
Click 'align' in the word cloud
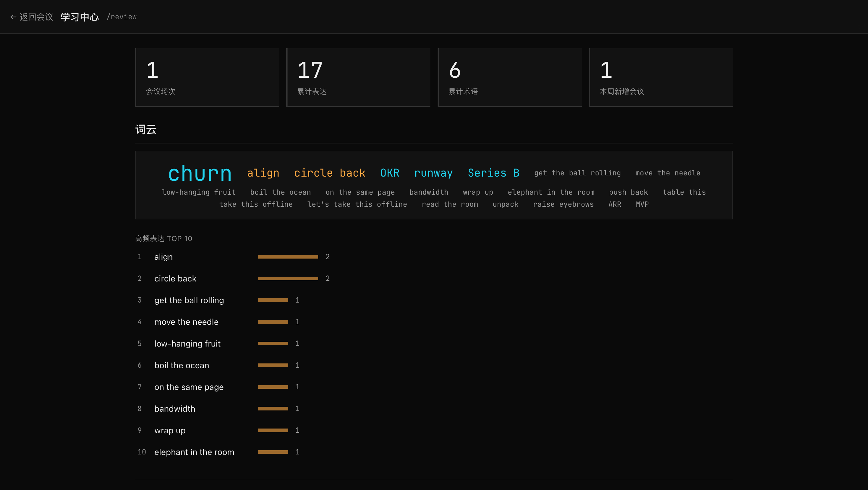click(x=263, y=173)
